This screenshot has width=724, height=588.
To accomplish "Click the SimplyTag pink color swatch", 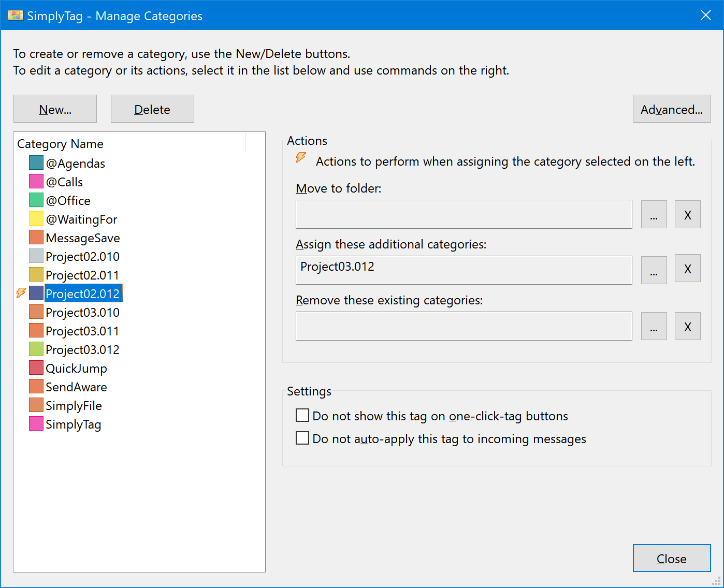I will [36, 423].
